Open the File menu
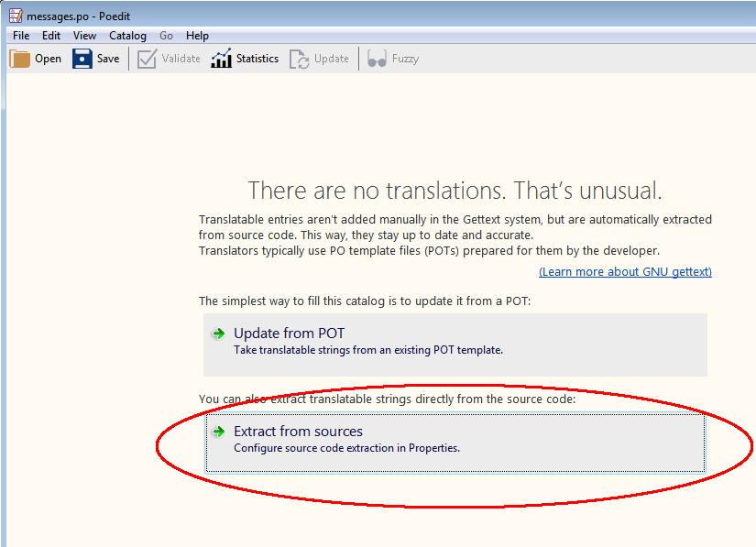This screenshot has width=756, height=547. 21,36
